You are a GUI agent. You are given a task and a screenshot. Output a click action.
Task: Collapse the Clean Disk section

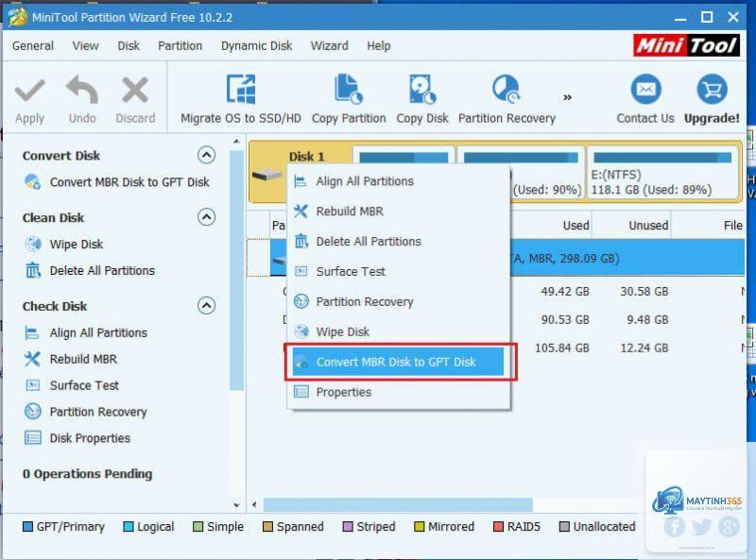pyautogui.click(x=206, y=217)
